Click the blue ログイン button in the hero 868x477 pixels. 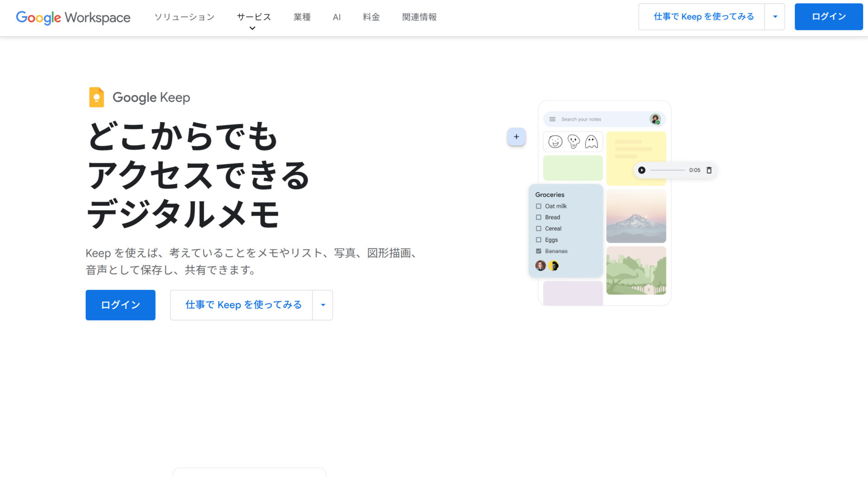pyautogui.click(x=120, y=305)
